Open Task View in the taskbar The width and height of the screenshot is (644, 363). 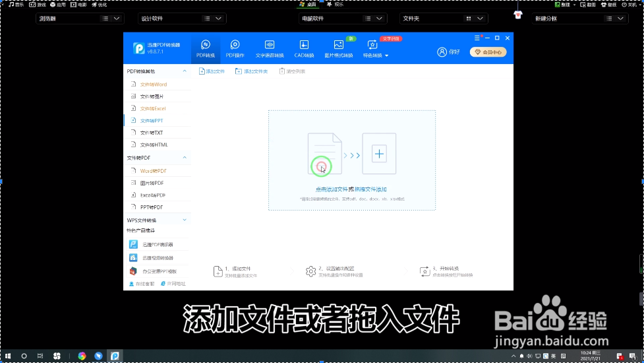[x=40, y=356]
